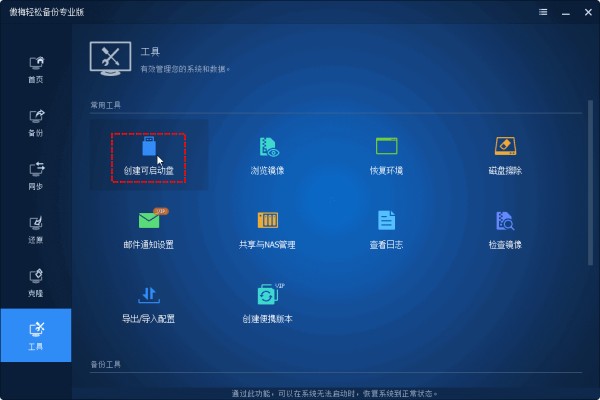Open 邮件通知设置 envelope icon

click(149, 219)
